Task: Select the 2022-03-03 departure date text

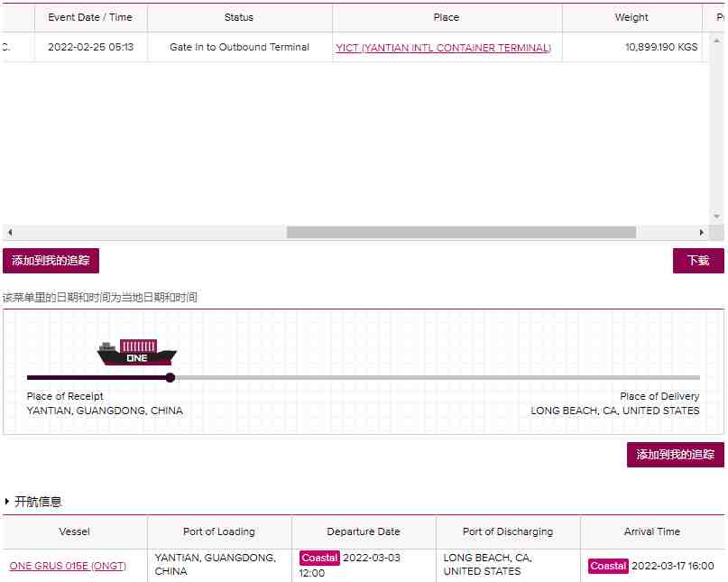Action: (x=372, y=558)
